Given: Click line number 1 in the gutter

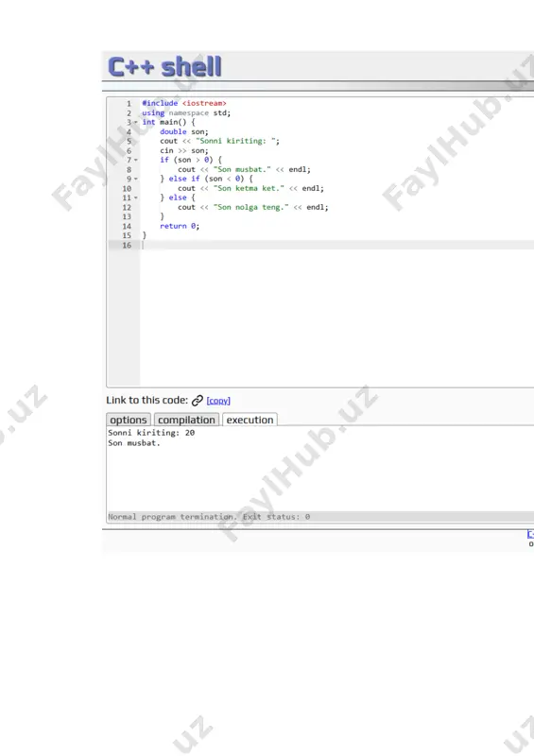Looking at the screenshot, I should tap(129, 103).
